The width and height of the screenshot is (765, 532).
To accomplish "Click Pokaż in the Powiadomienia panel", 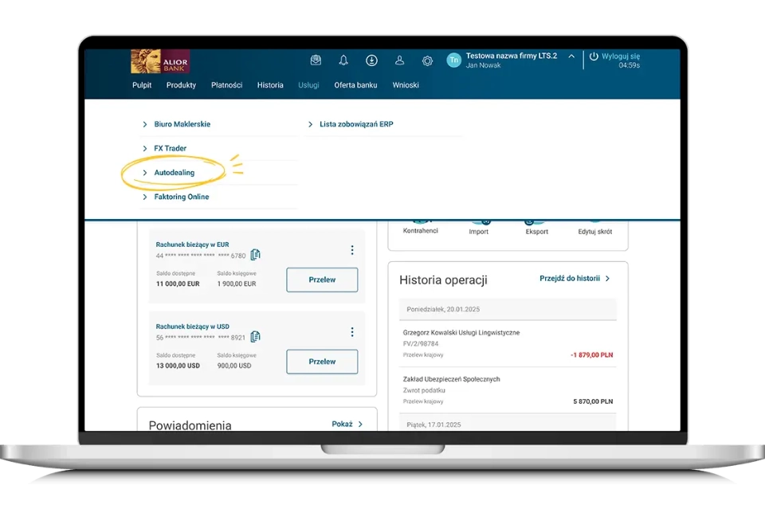I will [x=347, y=424].
